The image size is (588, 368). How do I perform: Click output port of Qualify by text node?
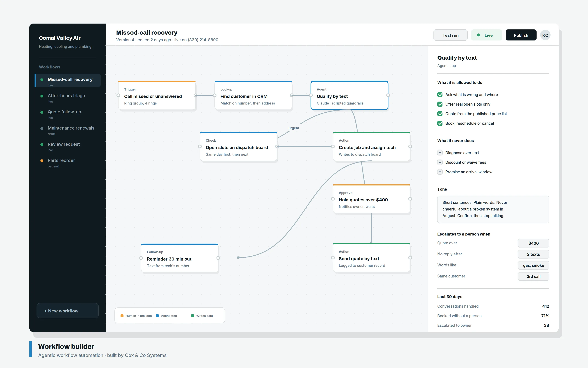pyautogui.click(x=388, y=95)
